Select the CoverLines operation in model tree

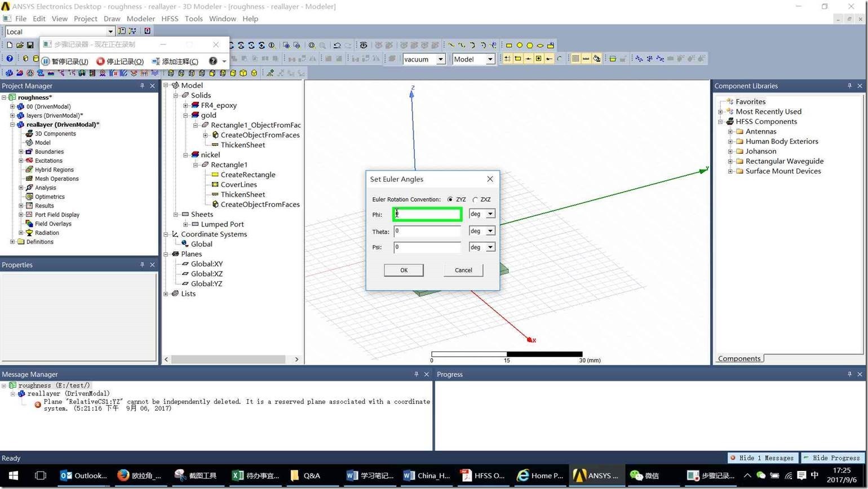coord(239,184)
